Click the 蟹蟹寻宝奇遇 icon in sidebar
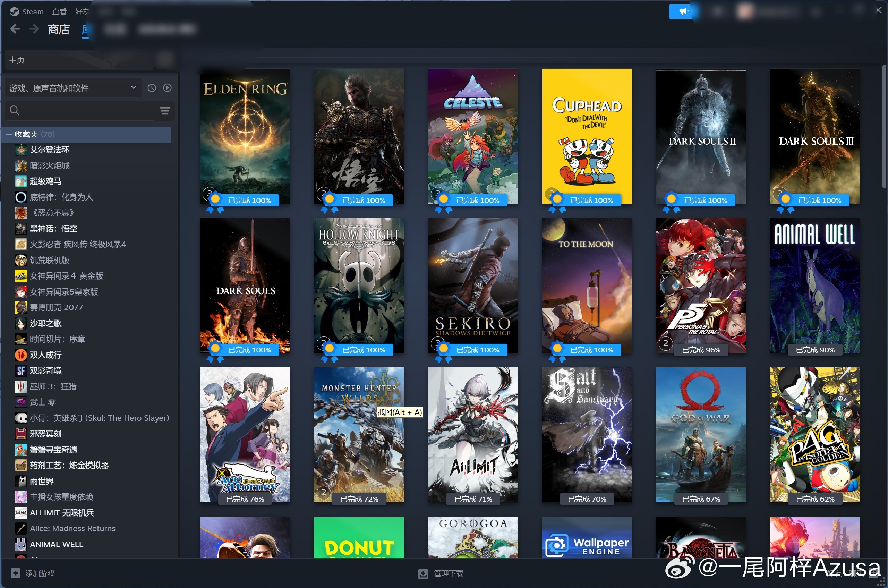This screenshot has width=888, height=588. pos(20,449)
